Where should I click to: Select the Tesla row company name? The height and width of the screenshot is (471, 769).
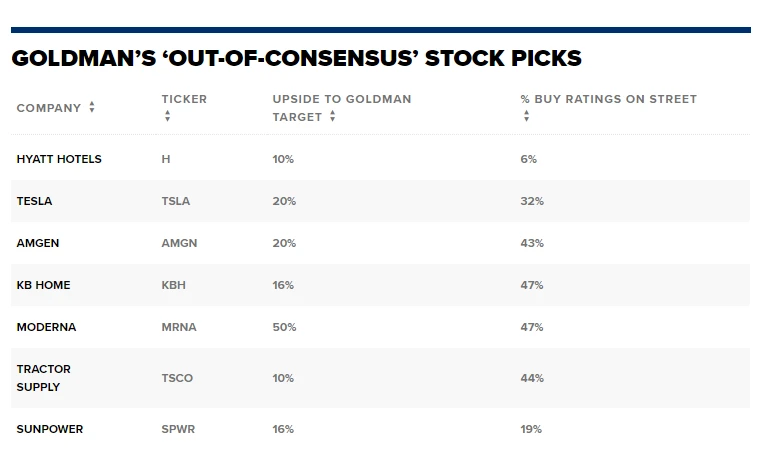click(34, 201)
